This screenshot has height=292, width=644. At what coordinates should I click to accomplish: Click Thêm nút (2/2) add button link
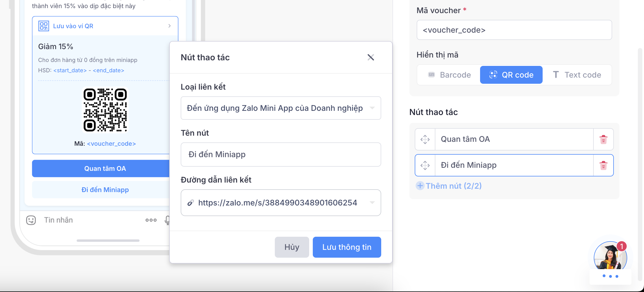point(449,186)
